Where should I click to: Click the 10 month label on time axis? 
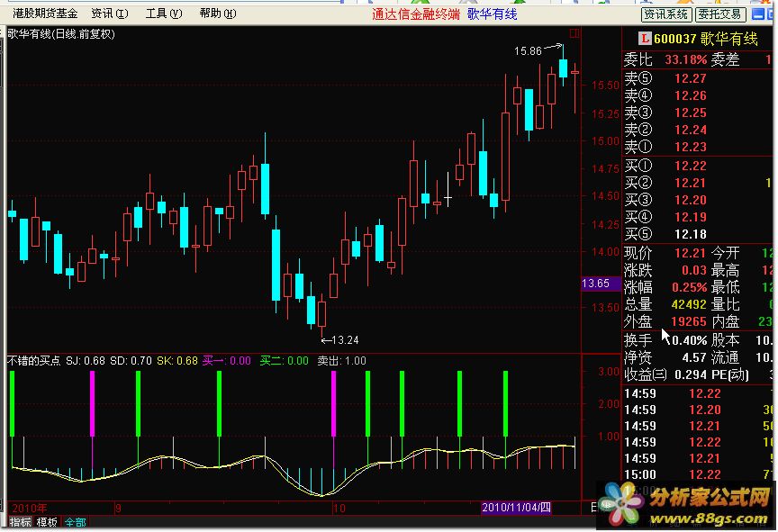pyautogui.click(x=339, y=509)
